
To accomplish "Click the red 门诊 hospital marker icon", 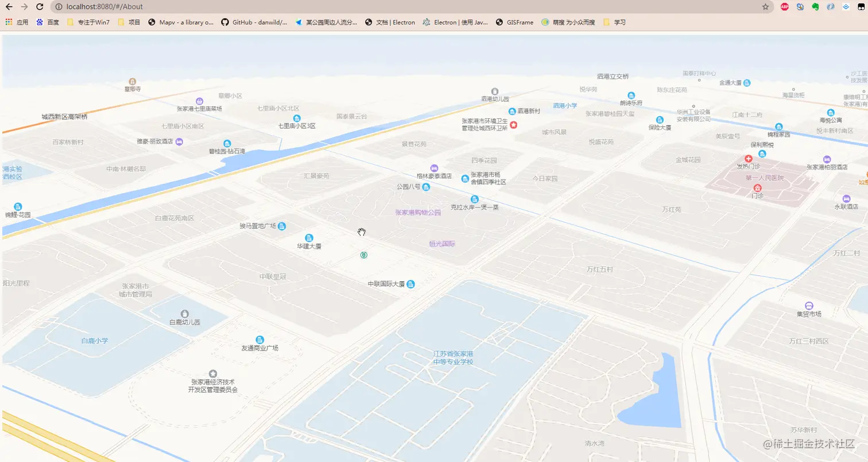I will click(757, 188).
